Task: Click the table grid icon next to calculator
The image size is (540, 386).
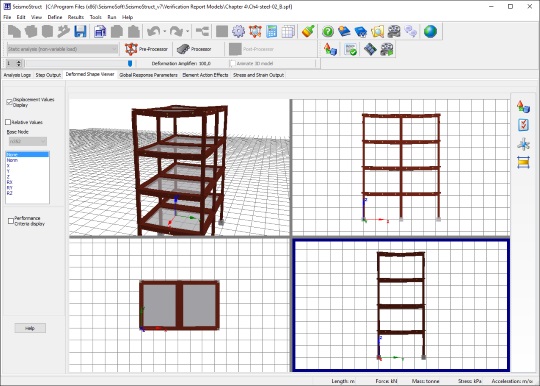Action: [x=288, y=32]
